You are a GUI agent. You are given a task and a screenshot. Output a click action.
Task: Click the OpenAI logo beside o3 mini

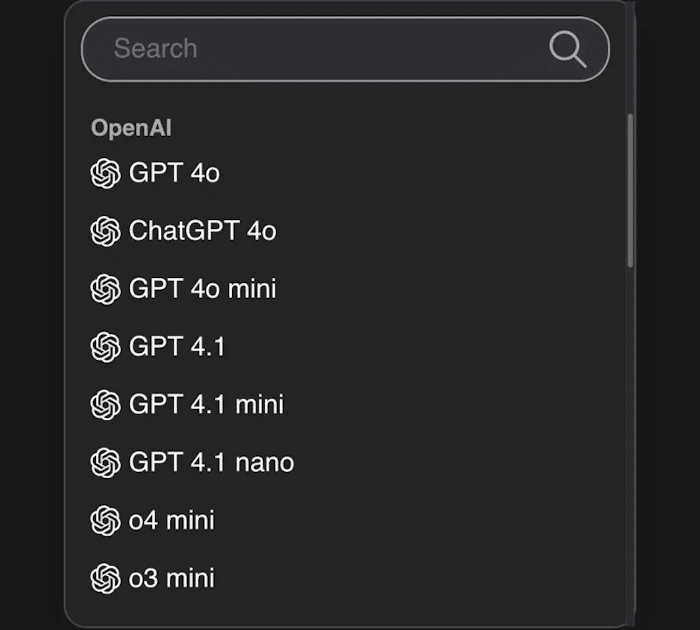click(x=105, y=579)
